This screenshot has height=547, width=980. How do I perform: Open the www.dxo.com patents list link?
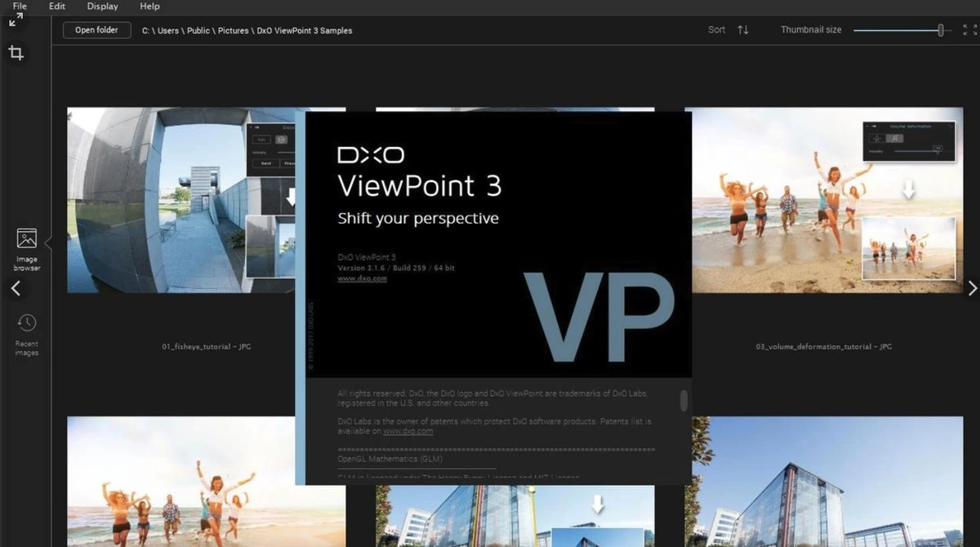tap(408, 431)
